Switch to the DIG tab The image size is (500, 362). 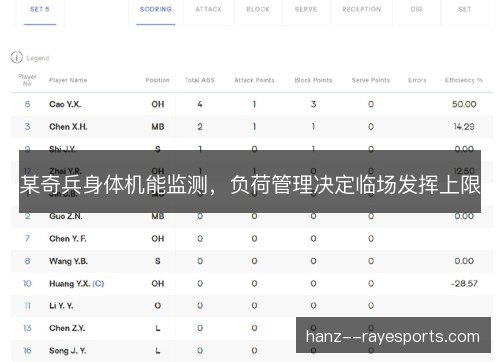click(416, 9)
